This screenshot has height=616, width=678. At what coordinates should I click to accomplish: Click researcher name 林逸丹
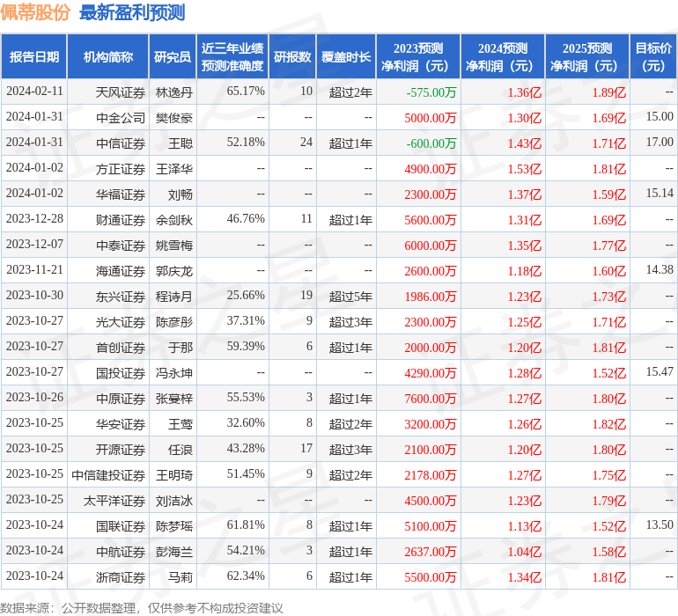point(173,92)
